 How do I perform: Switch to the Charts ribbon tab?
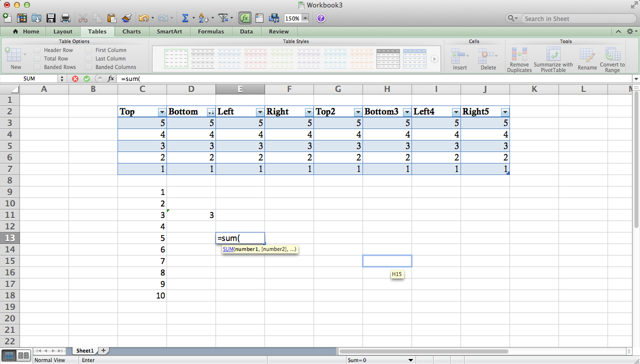pyautogui.click(x=131, y=31)
